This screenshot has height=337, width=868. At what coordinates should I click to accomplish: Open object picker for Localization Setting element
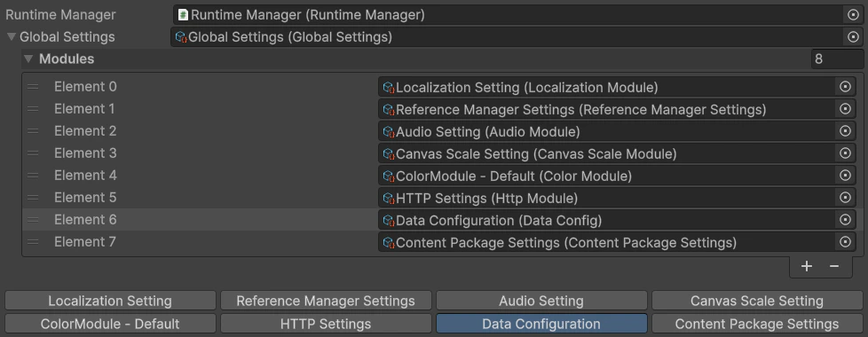click(845, 87)
